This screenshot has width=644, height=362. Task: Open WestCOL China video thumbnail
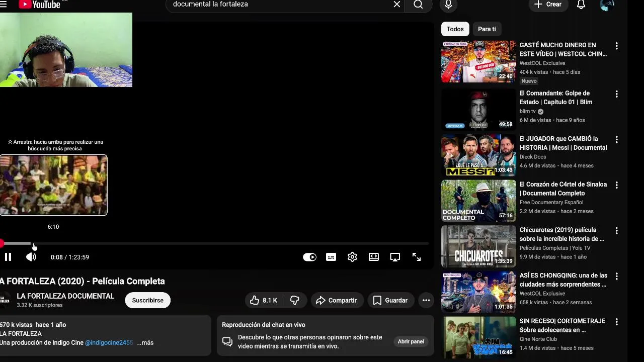(478, 62)
